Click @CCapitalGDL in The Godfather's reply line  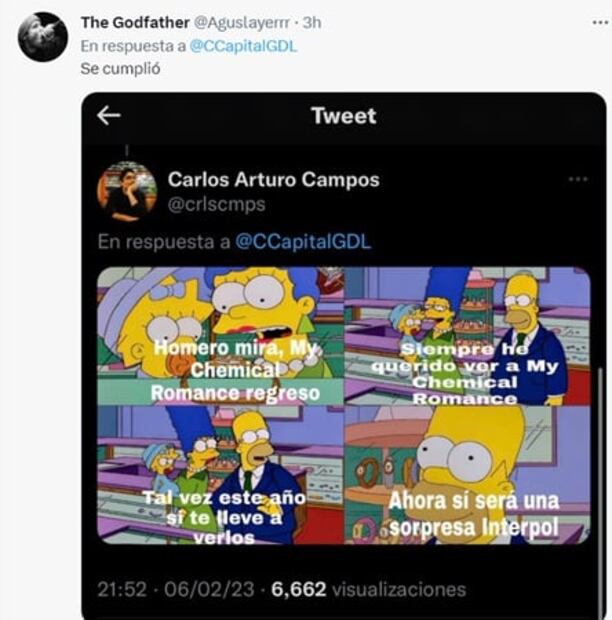pos(244,45)
